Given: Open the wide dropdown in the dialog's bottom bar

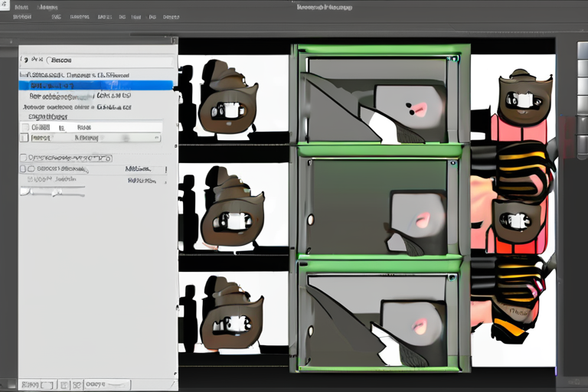Looking at the screenshot, I should coord(106,383).
